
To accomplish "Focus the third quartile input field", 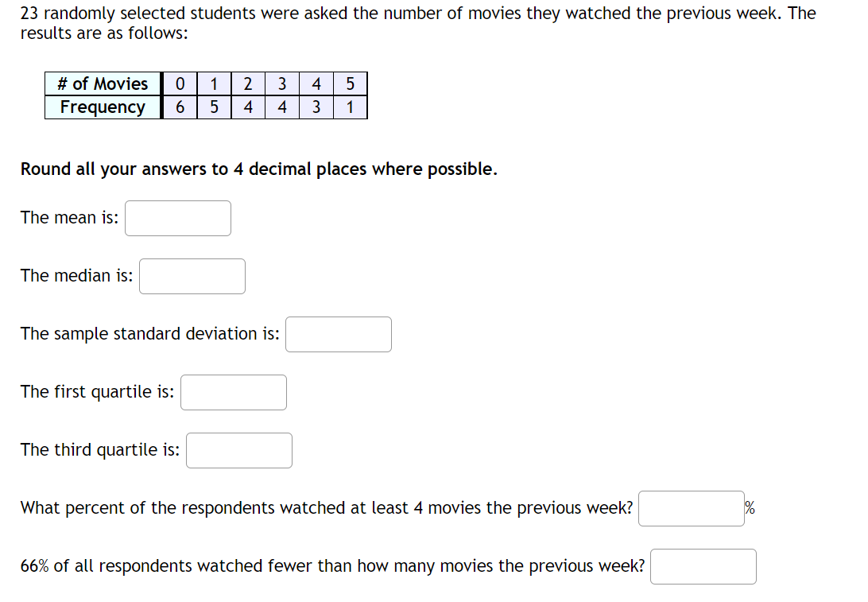I will pyautogui.click(x=239, y=451).
